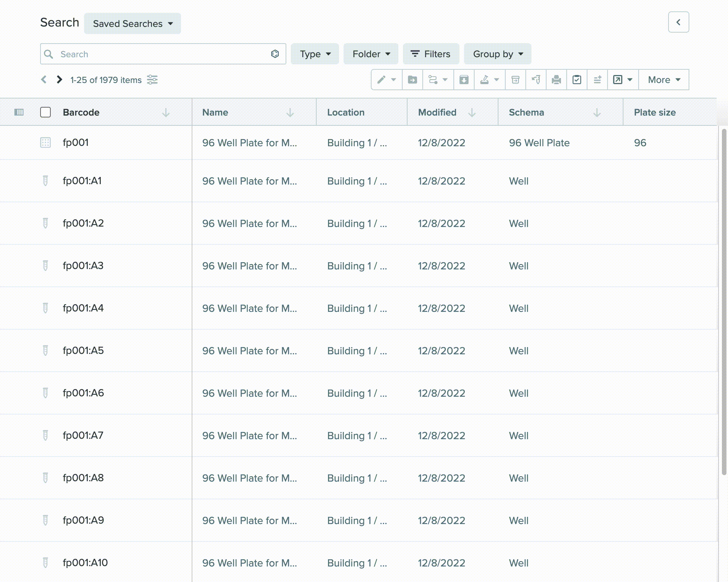Open the fp001:A4 barcode entry
Viewport: 728px width, 582px height.
pos(83,308)
